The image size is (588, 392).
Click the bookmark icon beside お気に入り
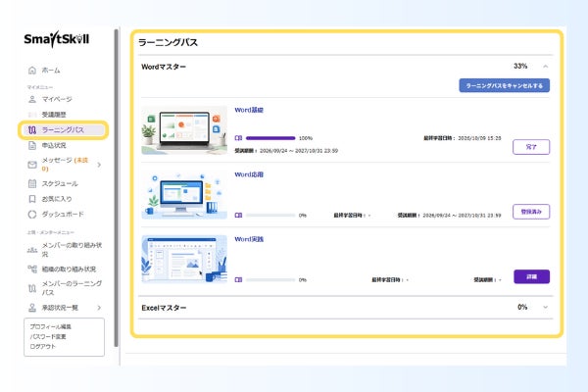click(32, 199)
